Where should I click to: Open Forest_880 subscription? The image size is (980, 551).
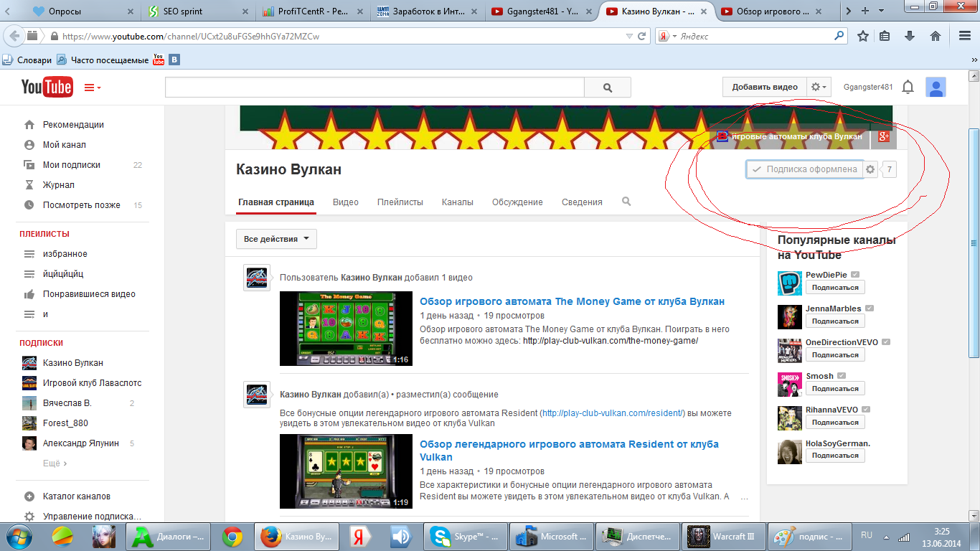(65, 423)
